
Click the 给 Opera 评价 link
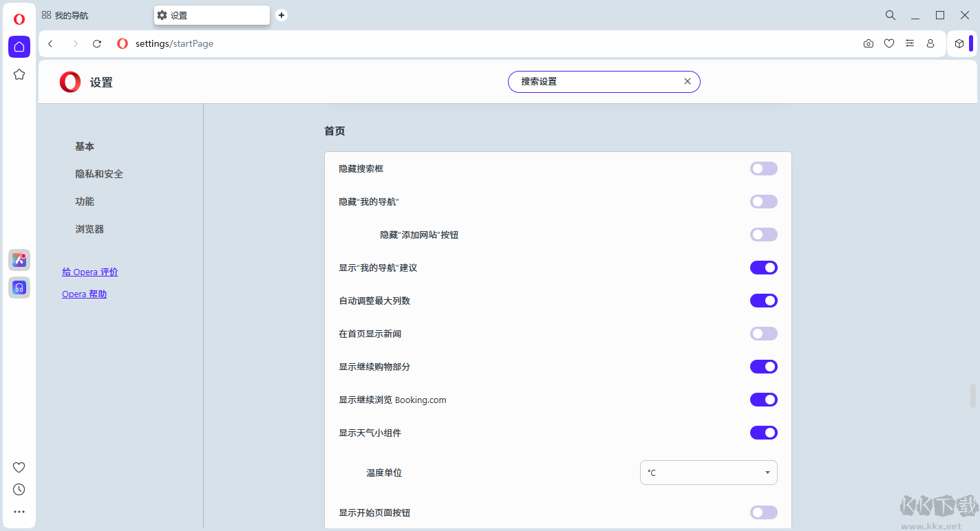[90, 272]
